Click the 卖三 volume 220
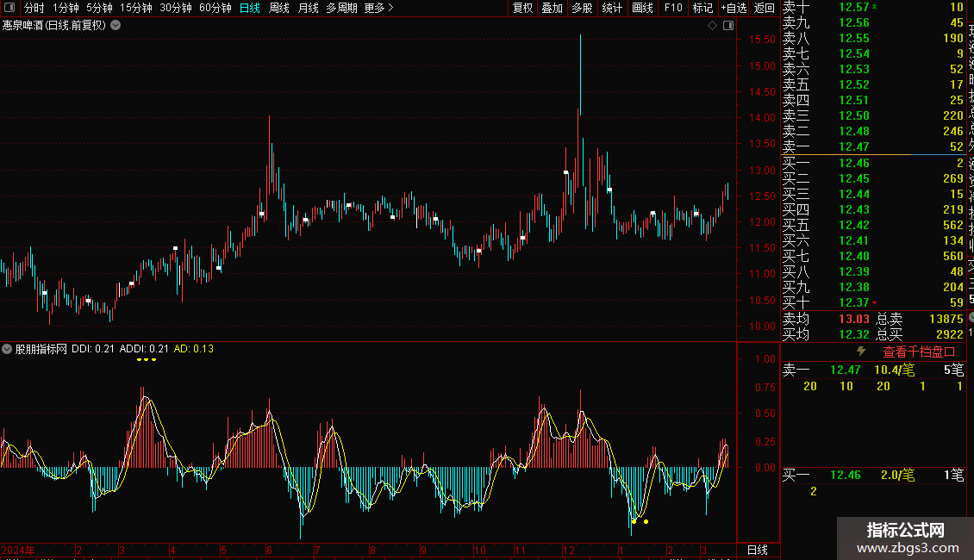Viewport: 974px width, 560px height. pos(952,115)
